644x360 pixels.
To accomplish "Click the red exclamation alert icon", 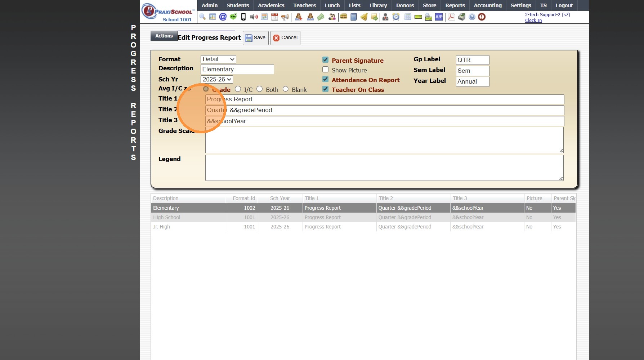I will tap(482, 17).
